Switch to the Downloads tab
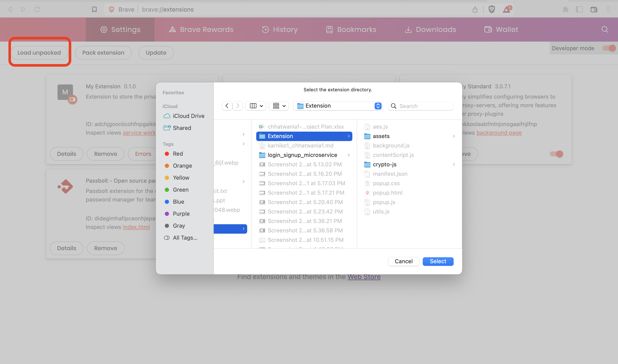618x364 pixels. pos(430,29)
